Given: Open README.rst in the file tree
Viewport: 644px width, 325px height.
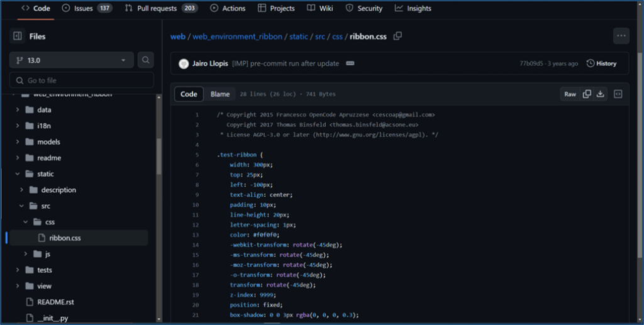Looking at the screenshot, I should (55, 302).
